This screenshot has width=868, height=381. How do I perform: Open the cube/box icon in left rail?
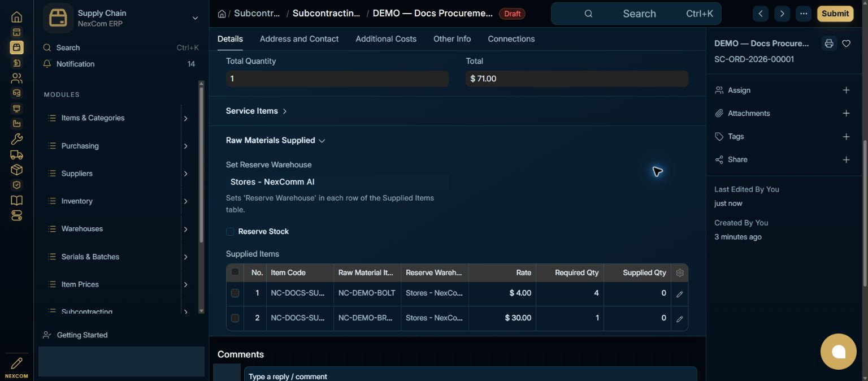click(16, 170)
